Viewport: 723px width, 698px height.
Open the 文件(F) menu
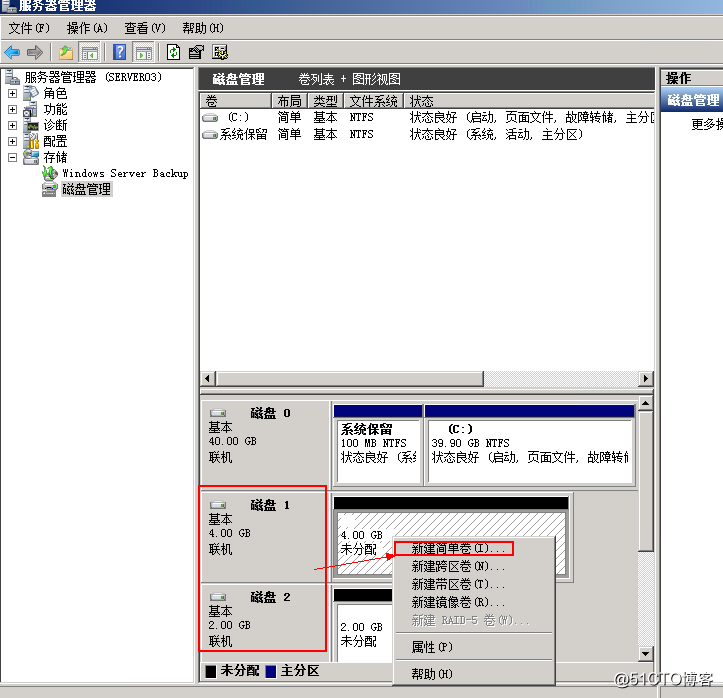(29, 29)
